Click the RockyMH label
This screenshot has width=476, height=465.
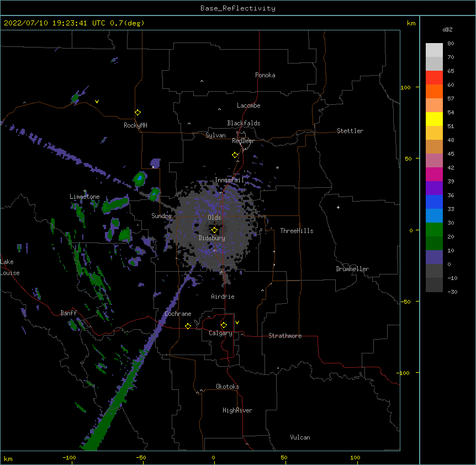135,125
